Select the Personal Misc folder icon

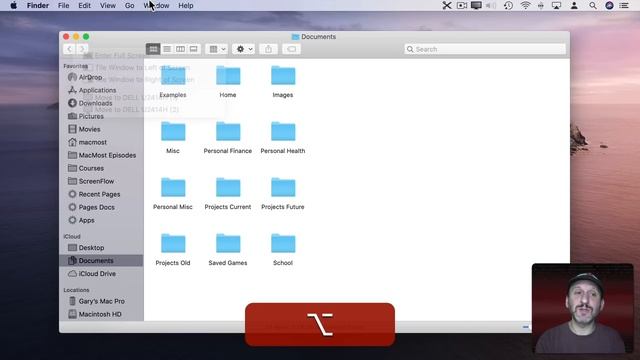[x=173, y=187]
